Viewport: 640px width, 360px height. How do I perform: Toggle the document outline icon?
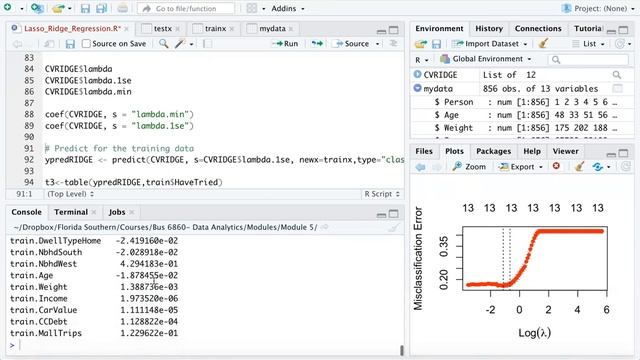coord(393,44)
